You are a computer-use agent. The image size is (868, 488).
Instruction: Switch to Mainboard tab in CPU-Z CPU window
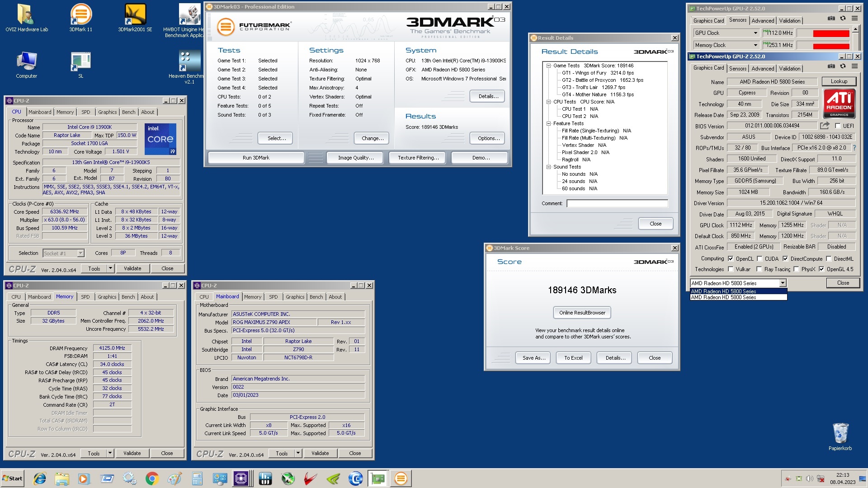coord(40,112)
